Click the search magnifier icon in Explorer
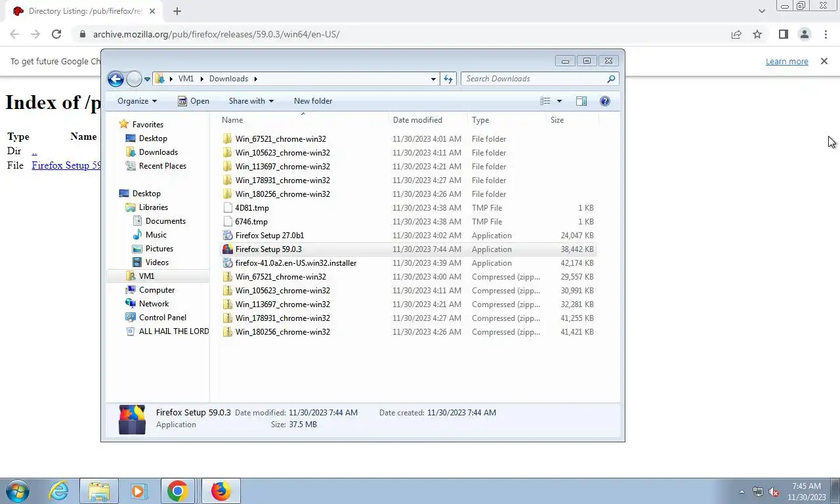Viewport: 840px width, 504px height. 611,79
